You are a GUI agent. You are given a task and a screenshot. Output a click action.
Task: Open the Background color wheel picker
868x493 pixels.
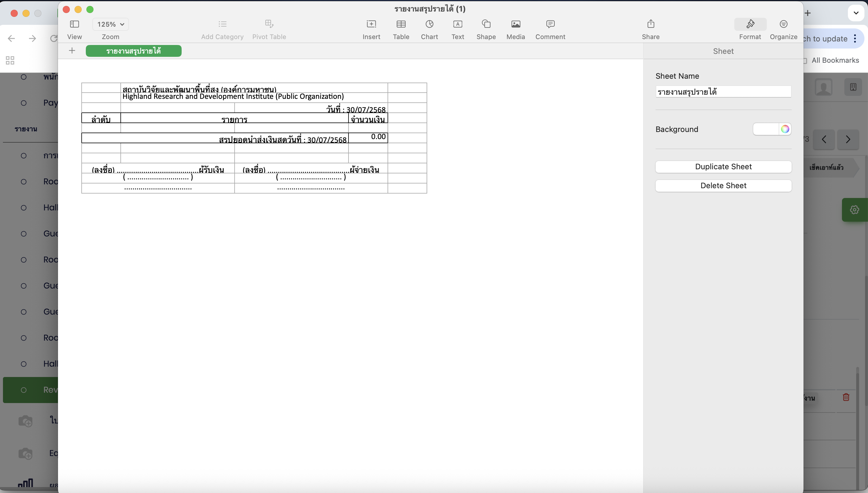[785, 129]
